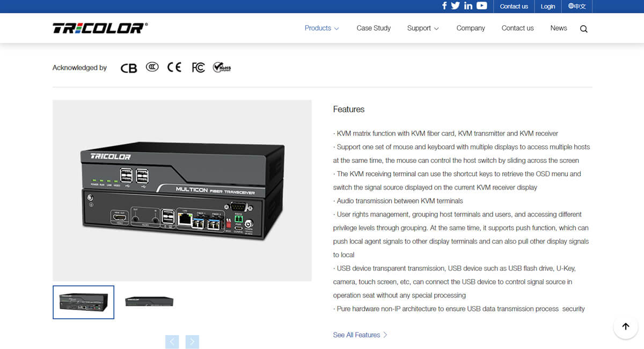Open the Company menu item
Image resolution: width=644 pixels, height=349 pixels.
471,28
